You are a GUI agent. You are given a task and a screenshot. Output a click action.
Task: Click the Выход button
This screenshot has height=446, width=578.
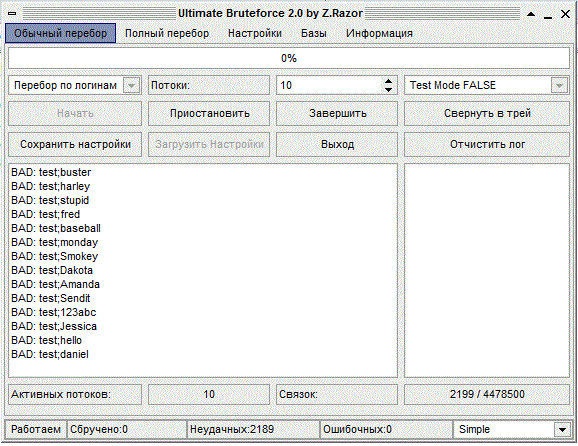337,144
